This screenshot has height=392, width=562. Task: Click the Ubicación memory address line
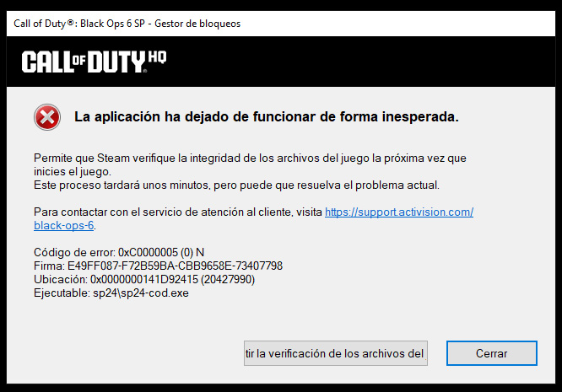[x=144, y=279]
